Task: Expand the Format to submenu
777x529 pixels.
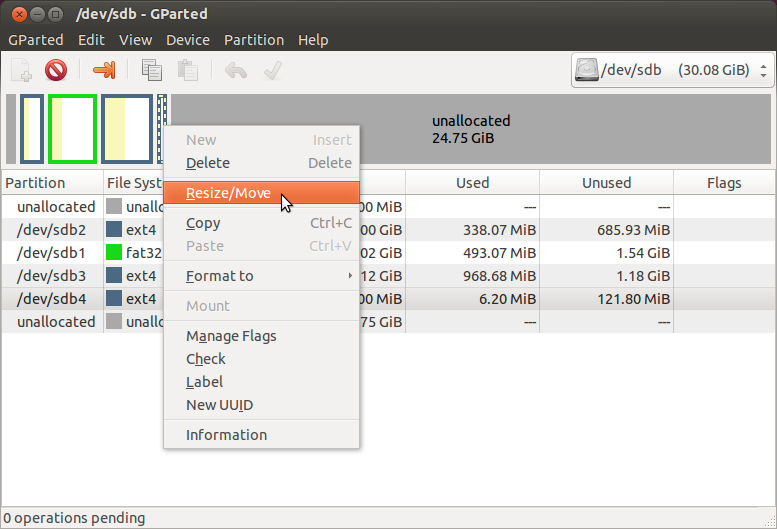Action: 261,276
